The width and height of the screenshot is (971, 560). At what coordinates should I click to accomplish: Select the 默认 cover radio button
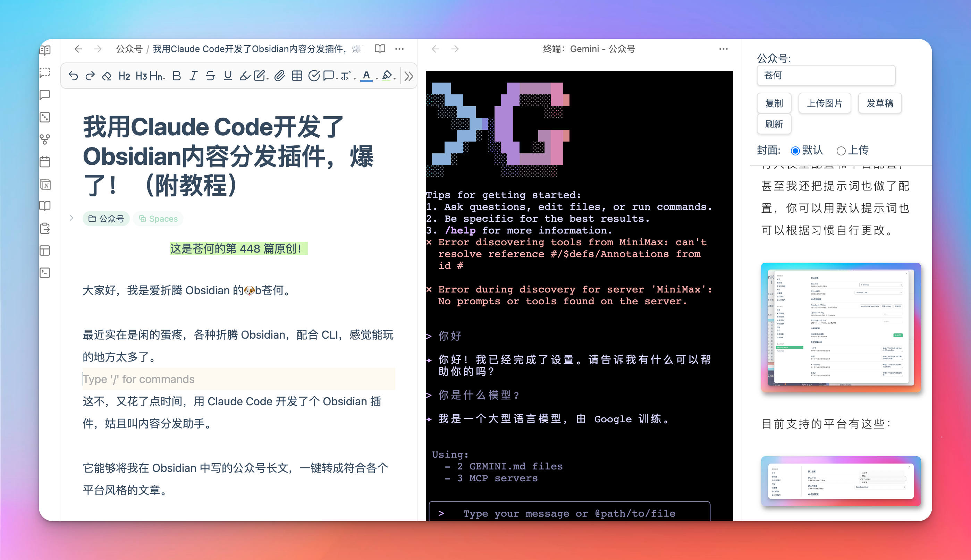point(795,151)
